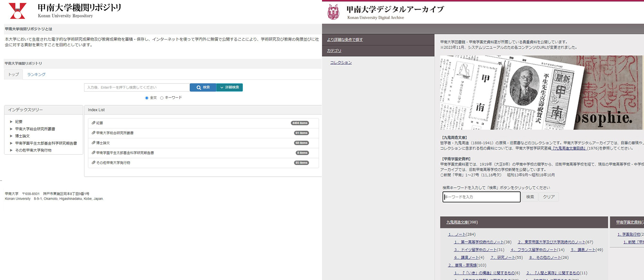The width and height of the screenshot is (644, 280).
Task: Switch to the トップ tab
Action: click(x=14, y=74)
